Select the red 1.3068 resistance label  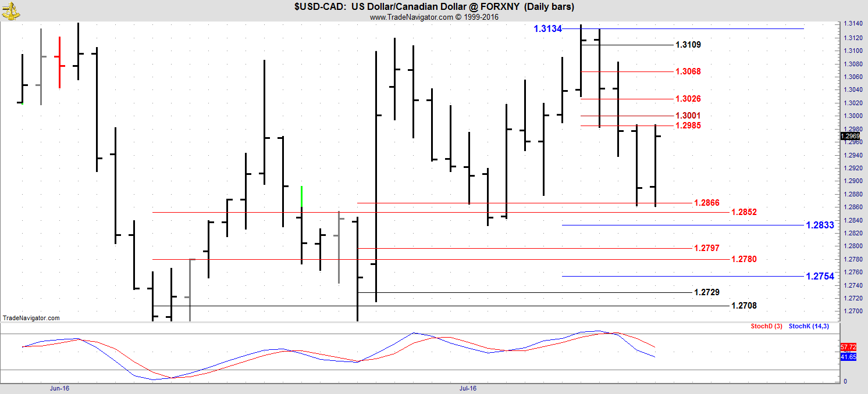(688, 71)
